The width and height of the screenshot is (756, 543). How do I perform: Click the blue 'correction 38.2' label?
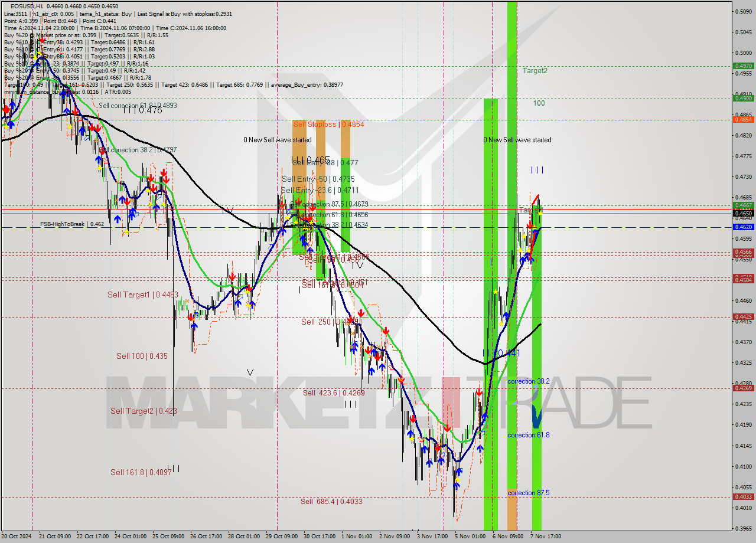(529, 381)
